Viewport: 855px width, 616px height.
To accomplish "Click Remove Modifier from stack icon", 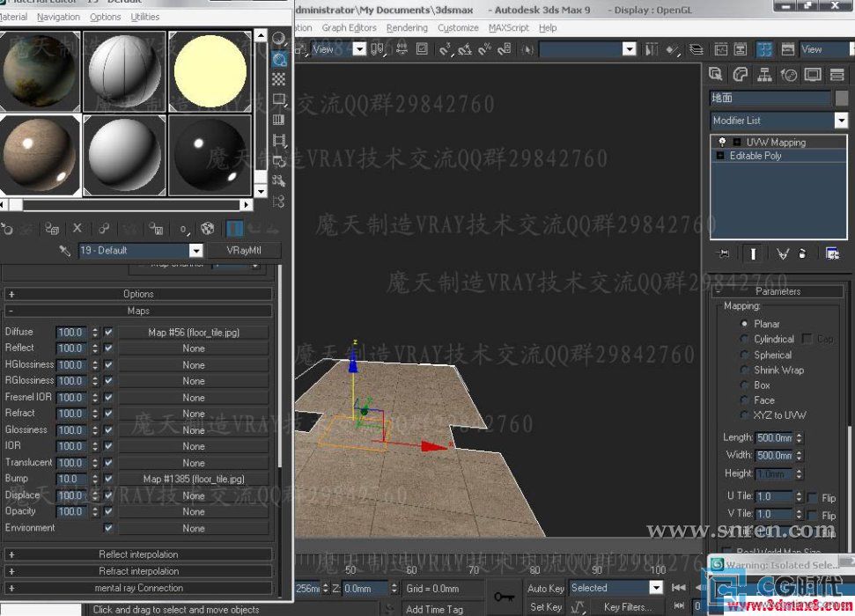I will point(803,253).
